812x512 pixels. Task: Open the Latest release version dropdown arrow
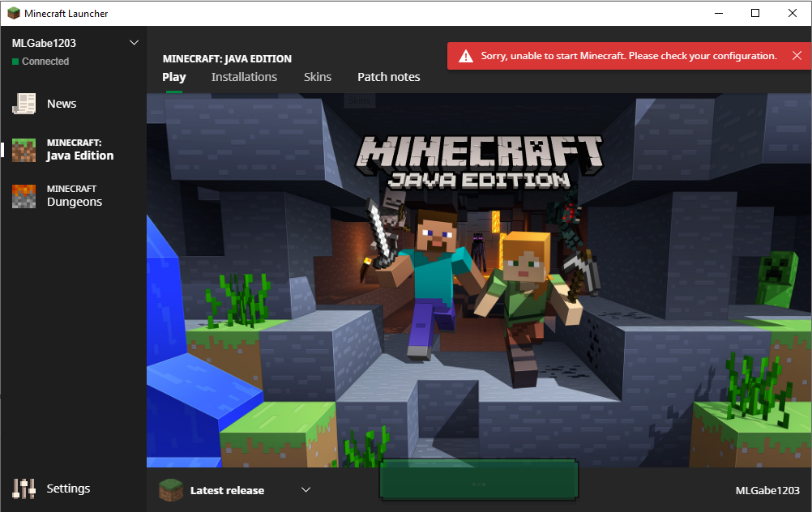(306, 490)
